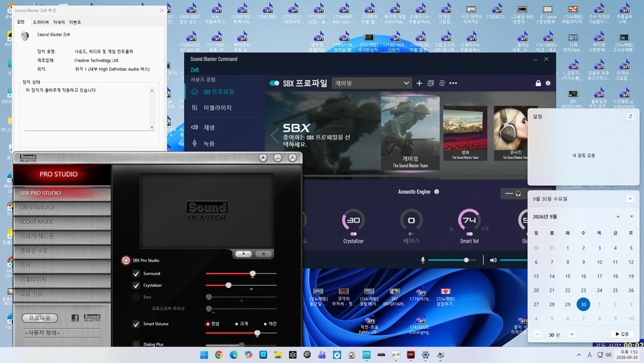644x363 pixels.
Task: Select the 야간 Smart Volume radio option
Action: (265, 324)
